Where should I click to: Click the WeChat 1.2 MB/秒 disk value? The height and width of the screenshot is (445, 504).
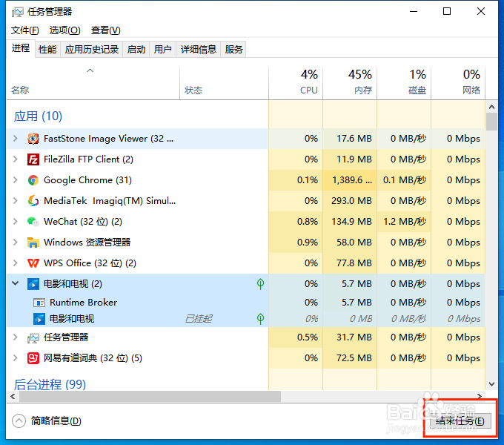tap(405, 222)
